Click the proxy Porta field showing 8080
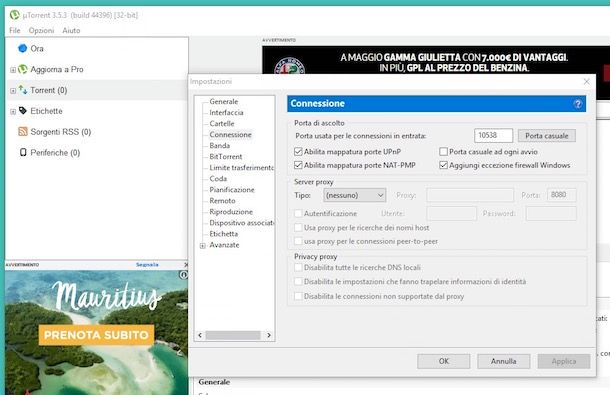 point(561,195)
